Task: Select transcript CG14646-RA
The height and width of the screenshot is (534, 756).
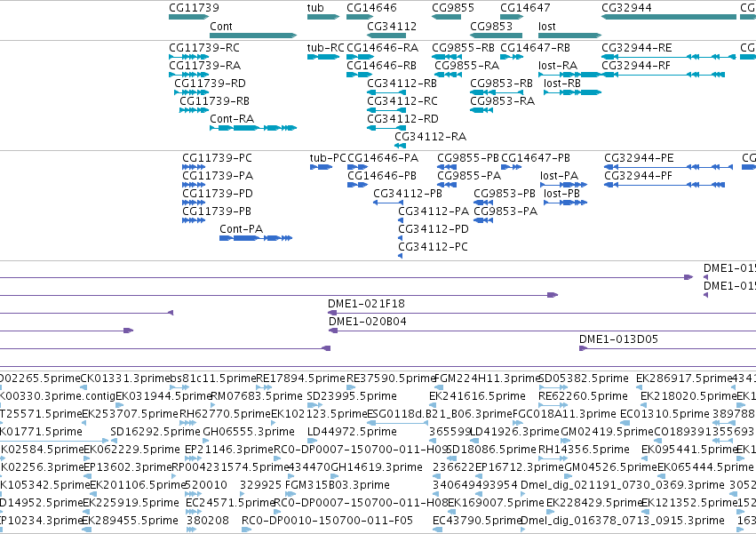Action: (360, 57)
